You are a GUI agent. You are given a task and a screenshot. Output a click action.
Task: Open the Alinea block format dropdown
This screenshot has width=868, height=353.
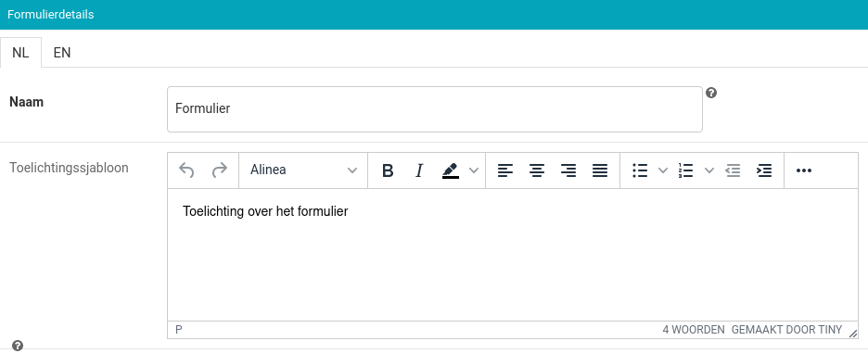pos(303,170)
